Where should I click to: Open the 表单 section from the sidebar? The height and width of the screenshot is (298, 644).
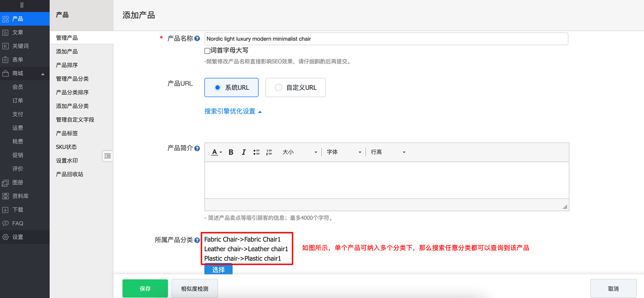(x=18, y=59)
